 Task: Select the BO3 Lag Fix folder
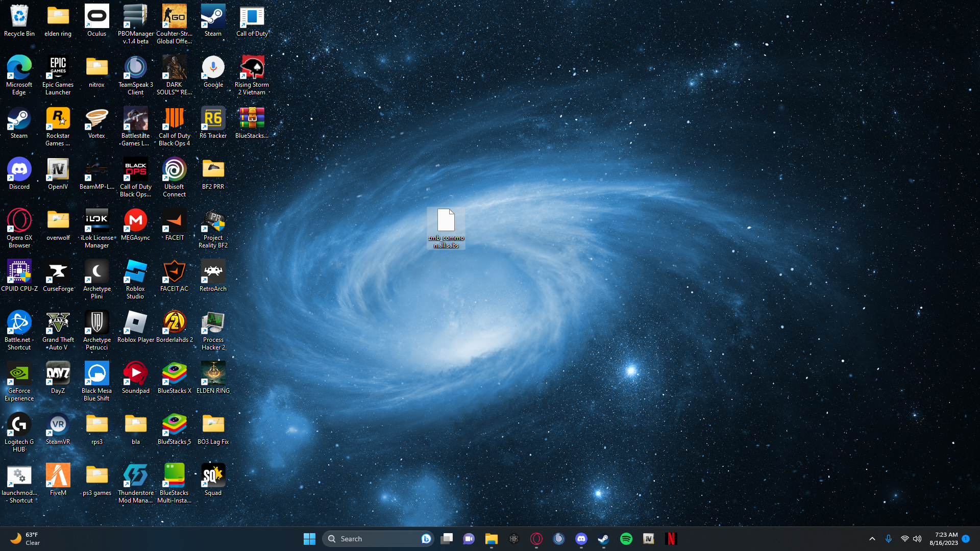point(213,429)
